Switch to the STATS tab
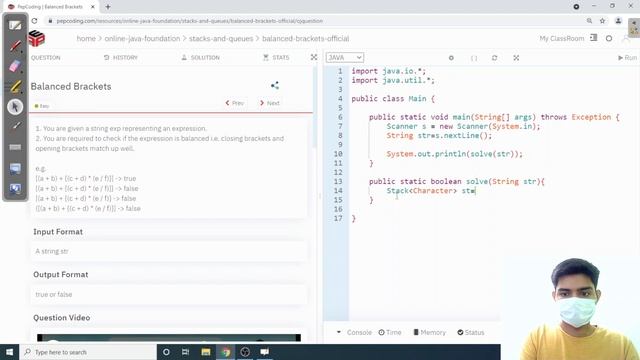Viewport: 640px width, 360px height. click(276, 58)
